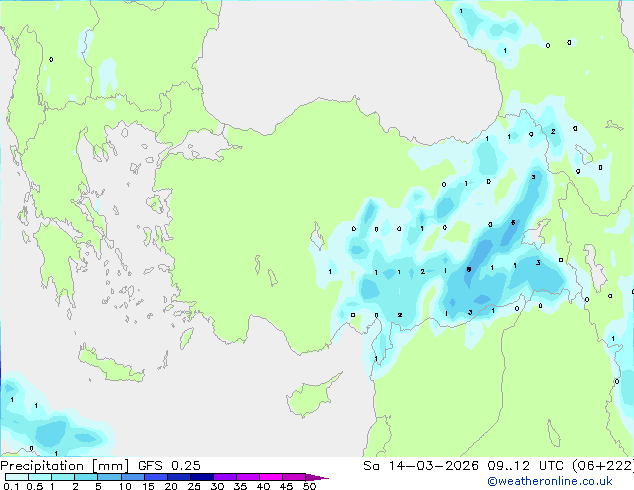Screen dimensions: 634x490
Task: Click the above-50 arrow tip of the legend
Action: pyautogui.click(x=317, y=477)
